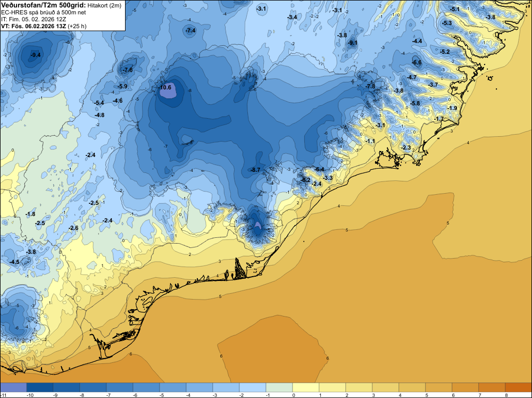Select the -3.4 temperature label
Image resolution: width=532 pixels, height=398 pixels.
click(x=292, y=18)
